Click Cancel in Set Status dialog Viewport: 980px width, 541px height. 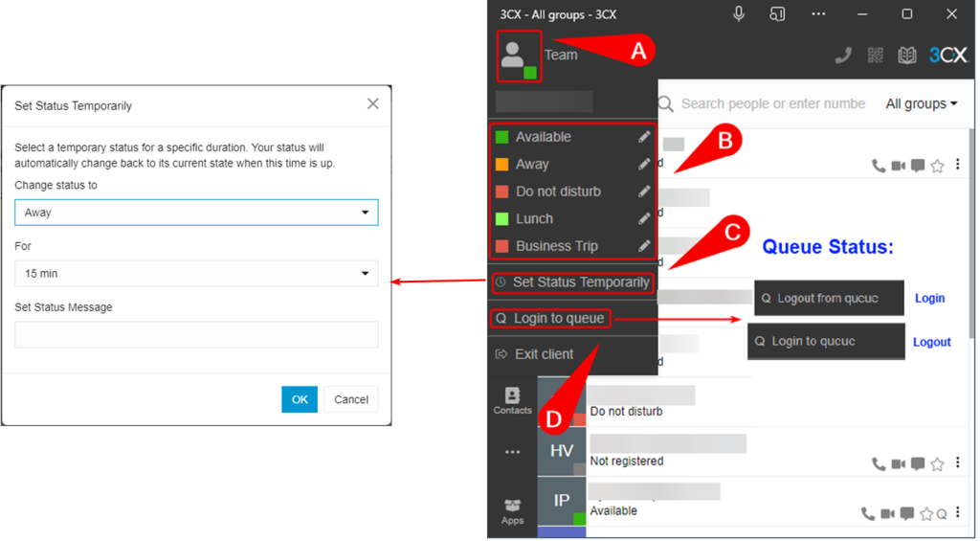pos(351,399)
